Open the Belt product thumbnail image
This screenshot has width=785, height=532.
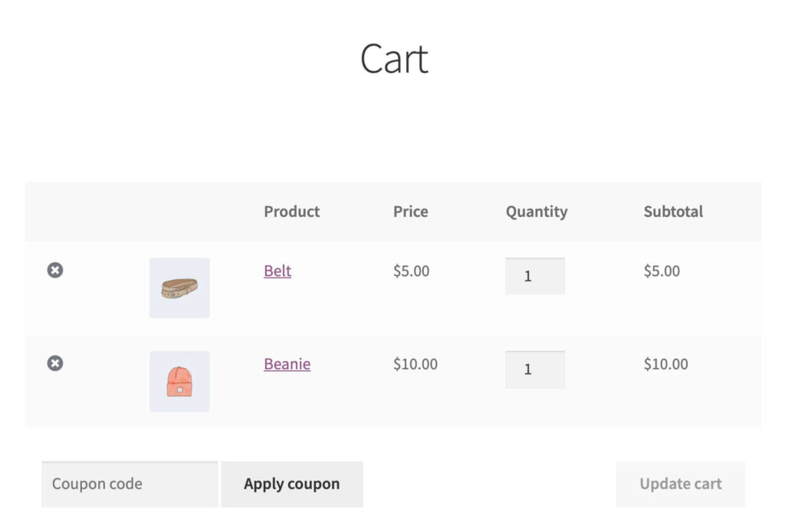tap(179, 287)
